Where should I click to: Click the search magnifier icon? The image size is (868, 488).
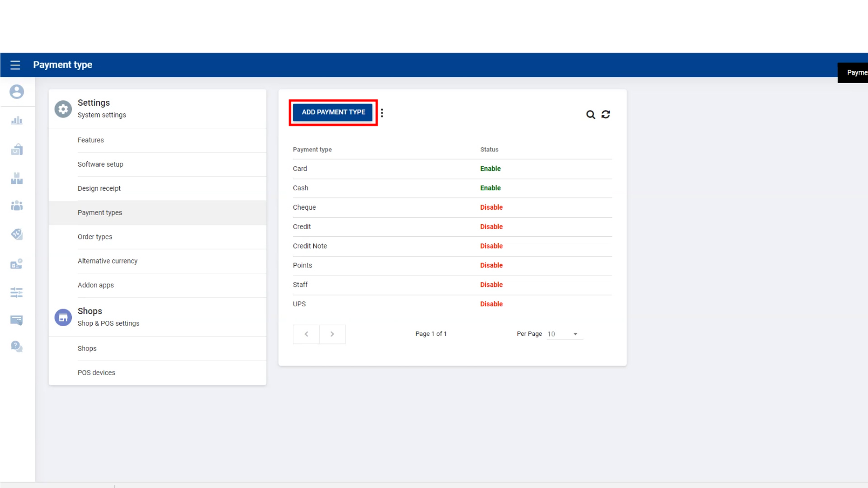point(590,115)
